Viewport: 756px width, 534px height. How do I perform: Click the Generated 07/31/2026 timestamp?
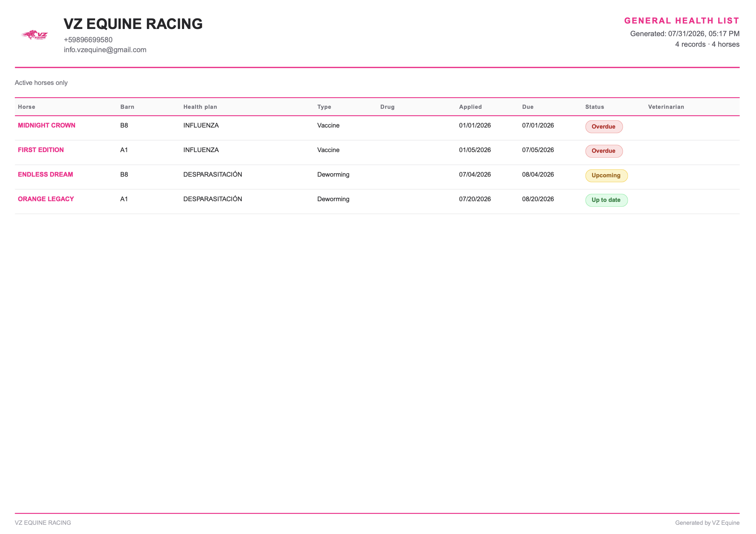pyautogui.click(x=685, y=34)
